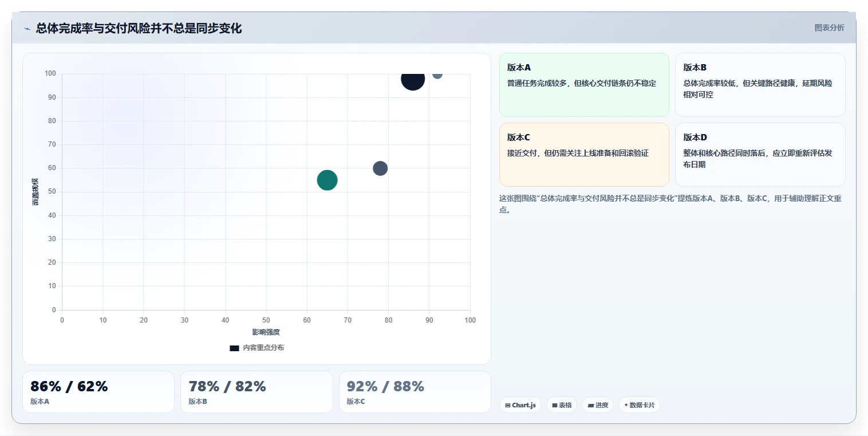Select the teal green bubble
This screenshot has height=436, width=868.
327,180
